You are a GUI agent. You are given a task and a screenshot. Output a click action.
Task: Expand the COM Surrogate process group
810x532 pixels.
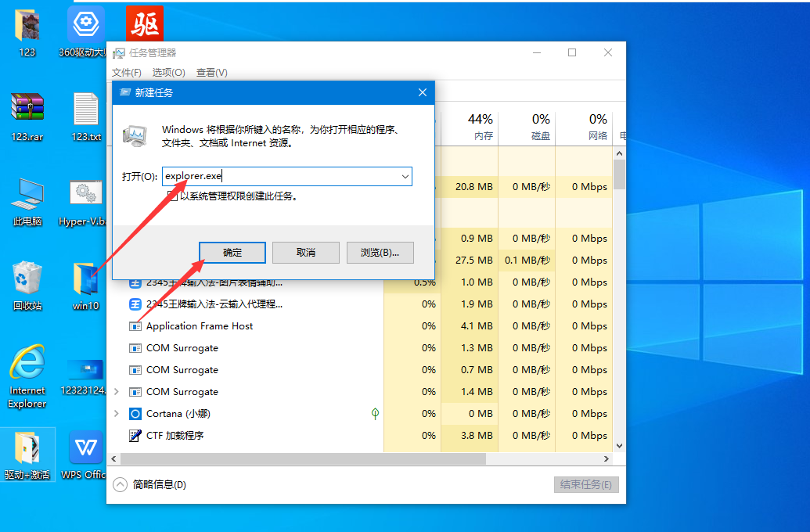pyautogui.click(x=117, y=392)
